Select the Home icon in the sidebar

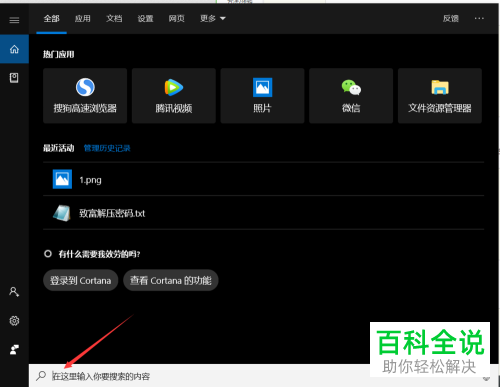(14, 49)
